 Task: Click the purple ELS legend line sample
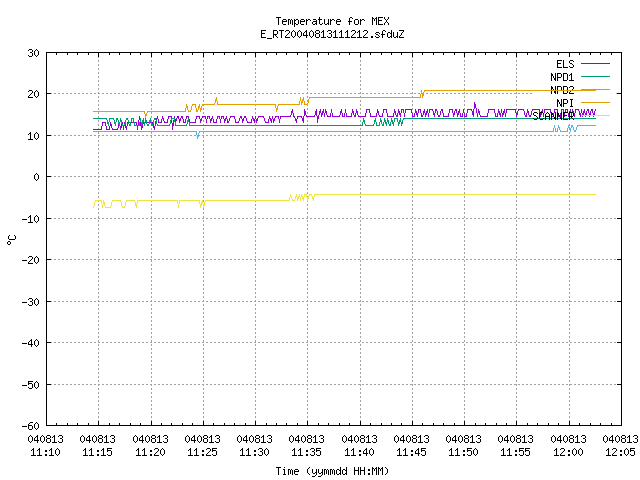pos(595,64)
